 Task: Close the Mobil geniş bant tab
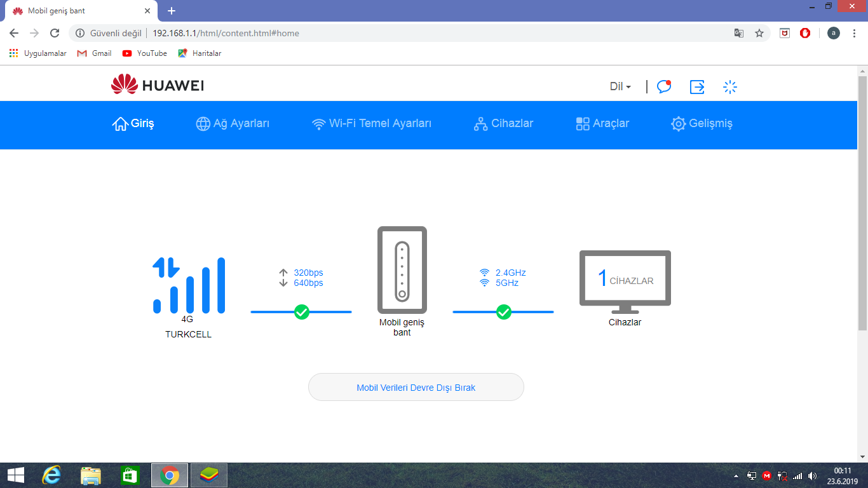(147, 11)
